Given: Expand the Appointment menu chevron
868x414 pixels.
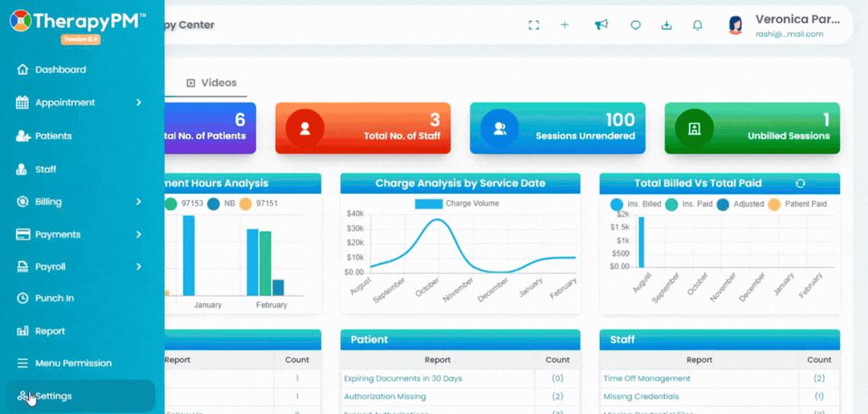Looking at the screenshot, I should [139, 103].
